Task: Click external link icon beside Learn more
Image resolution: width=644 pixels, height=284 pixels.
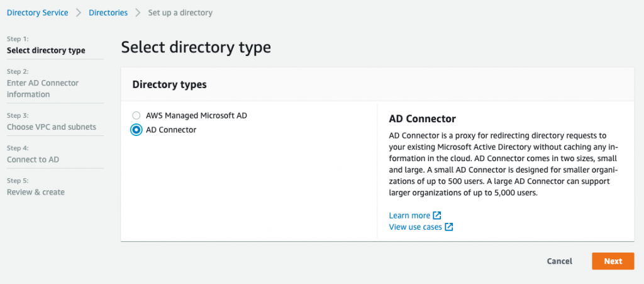Action: click(x=437, y=215)
